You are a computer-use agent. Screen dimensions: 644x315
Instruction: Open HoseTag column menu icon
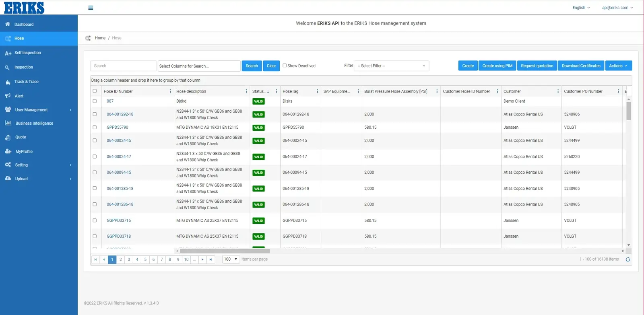[x=317, y=91]
